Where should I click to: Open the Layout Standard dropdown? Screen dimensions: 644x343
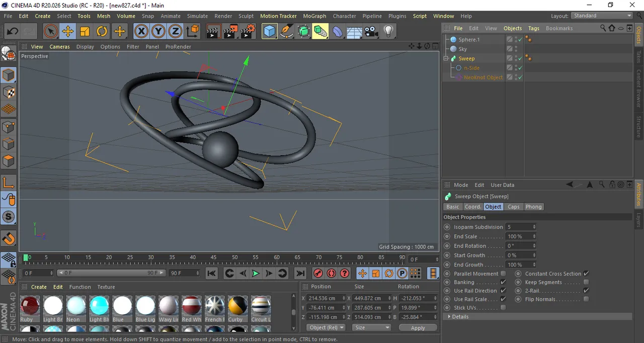pyautogui.click(x=602, y=16)
